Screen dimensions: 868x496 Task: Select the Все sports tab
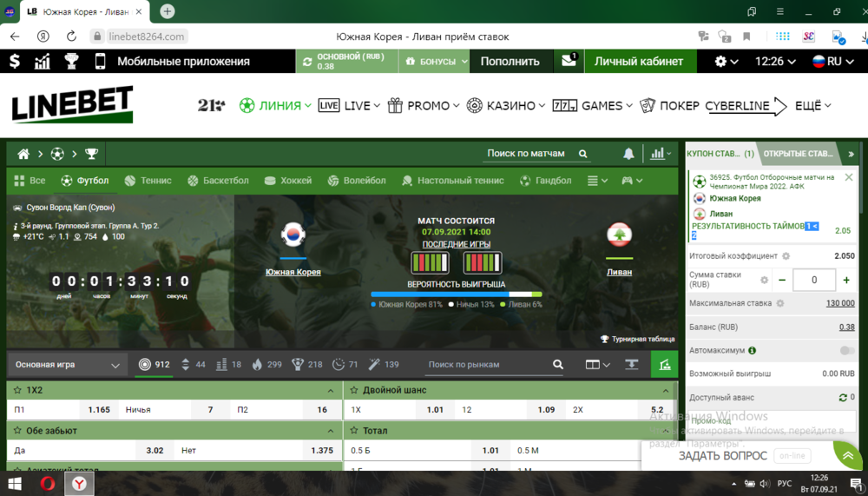[x=30, y=181]
